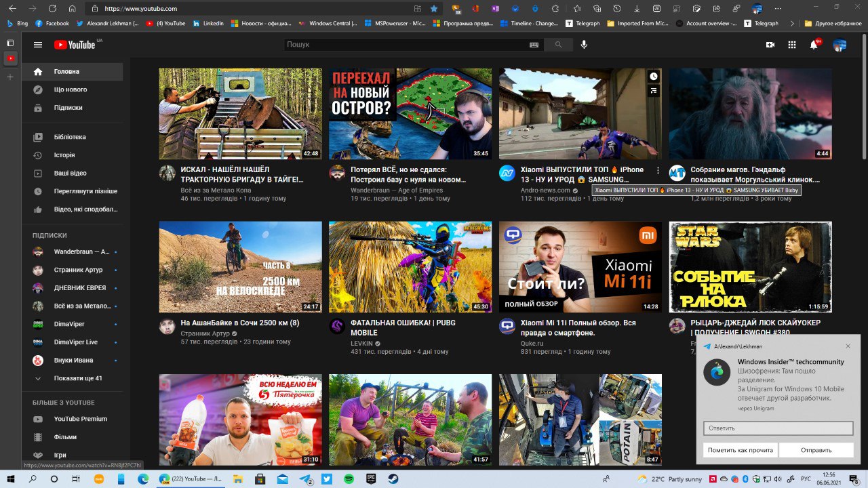
Task: Add Xiaomi video to Watch later clock icon
Action: 653,77
